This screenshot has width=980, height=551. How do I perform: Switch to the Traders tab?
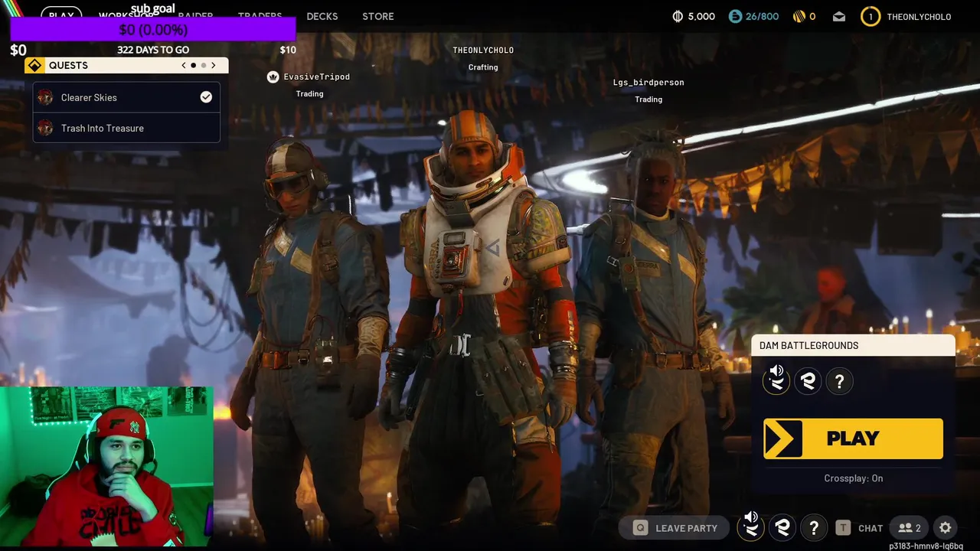(260, 16)
